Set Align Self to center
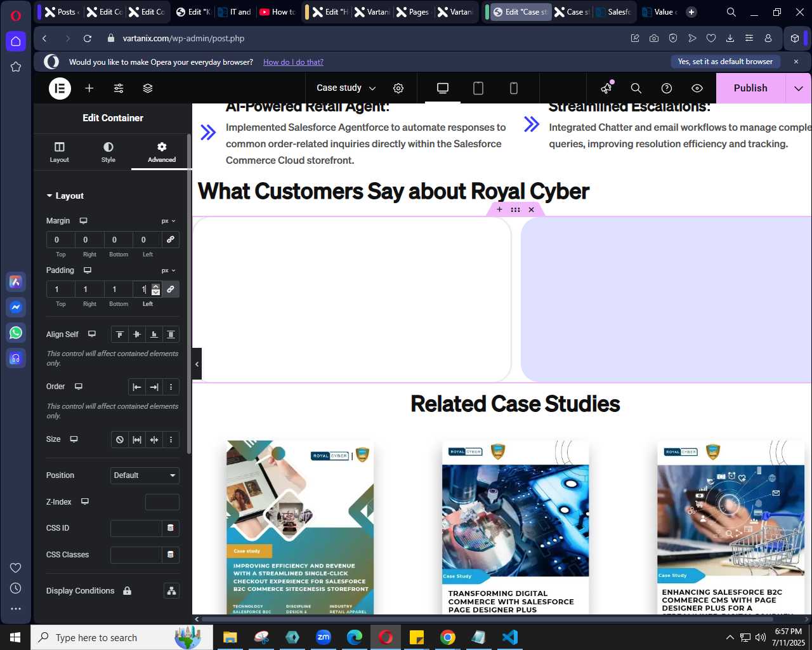 tap(137, 335)
